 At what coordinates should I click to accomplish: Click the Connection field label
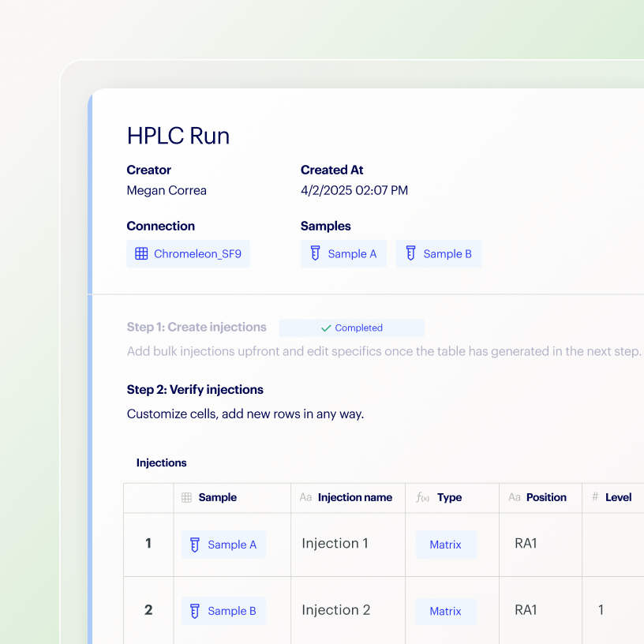[x=160, y=226]
